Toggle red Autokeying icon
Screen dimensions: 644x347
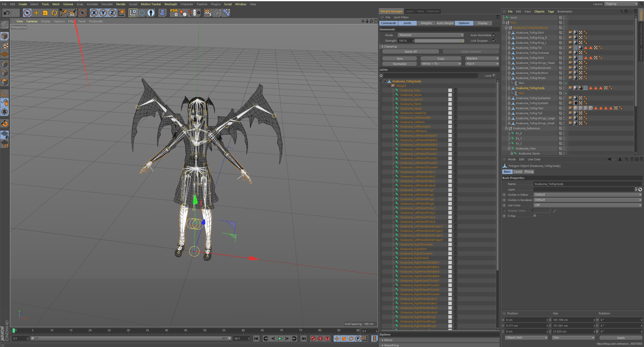click(320, 338)
